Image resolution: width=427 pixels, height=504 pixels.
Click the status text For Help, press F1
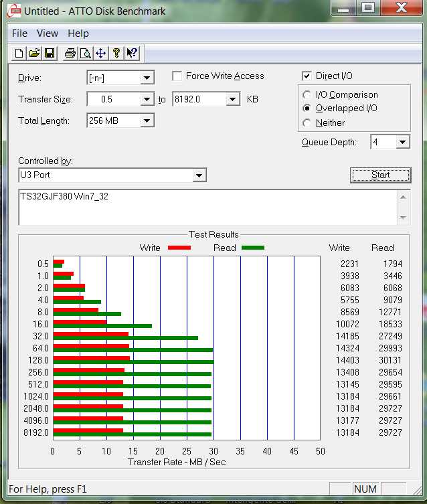click(x=48, y=489)
